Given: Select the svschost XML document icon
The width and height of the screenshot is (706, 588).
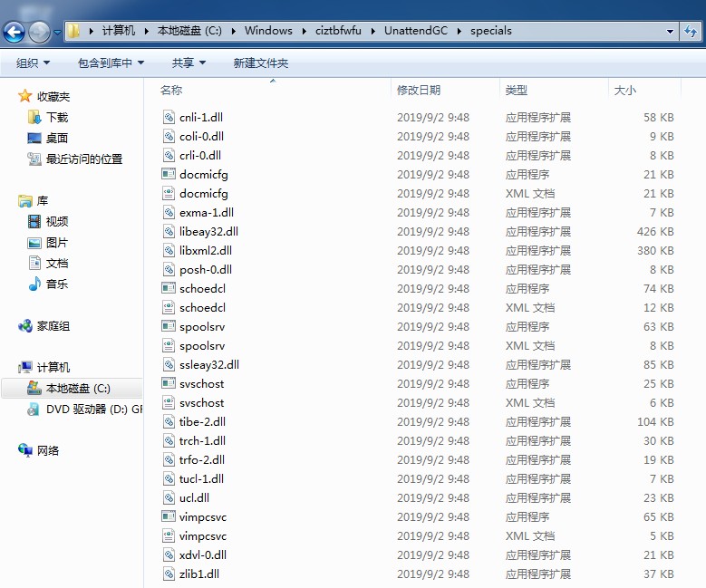Looking at the screenshot, I should pos(169,402).
